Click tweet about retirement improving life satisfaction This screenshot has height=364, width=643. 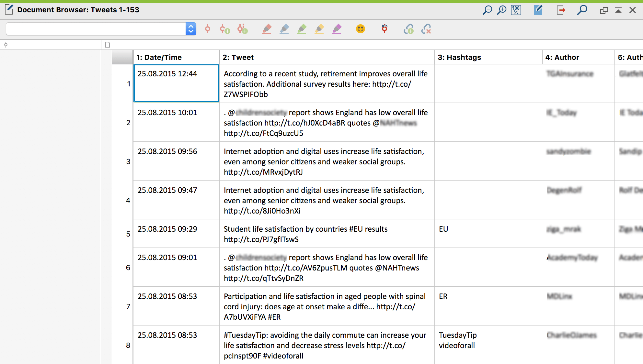[327, 84]
